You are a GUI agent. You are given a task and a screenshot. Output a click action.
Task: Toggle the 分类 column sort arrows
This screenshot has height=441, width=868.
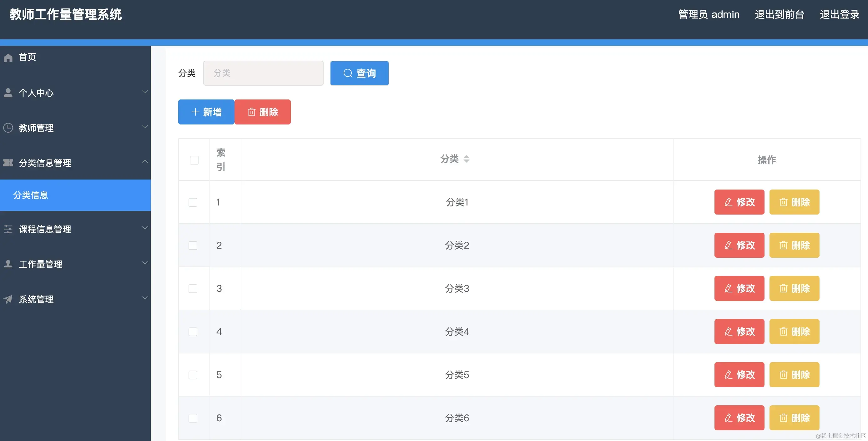tap(467, 159)
